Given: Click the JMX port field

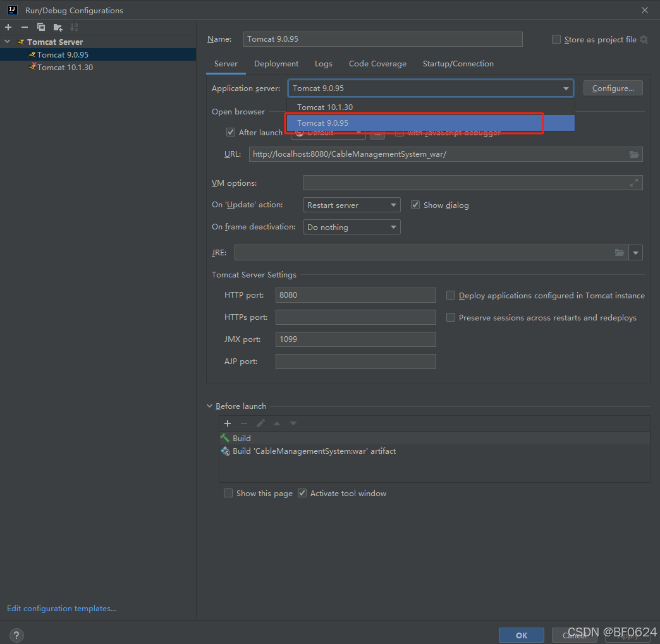Looking at the screenshot, I should tap(356, 339).
